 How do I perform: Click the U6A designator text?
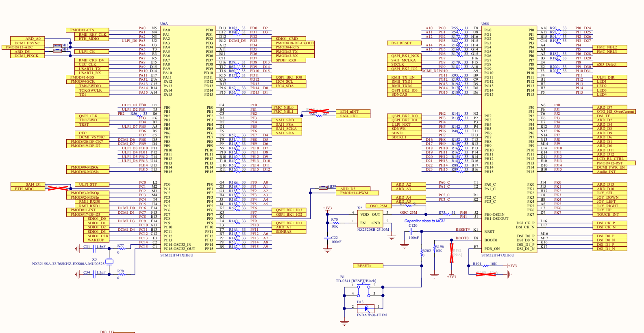coord(164,24)
